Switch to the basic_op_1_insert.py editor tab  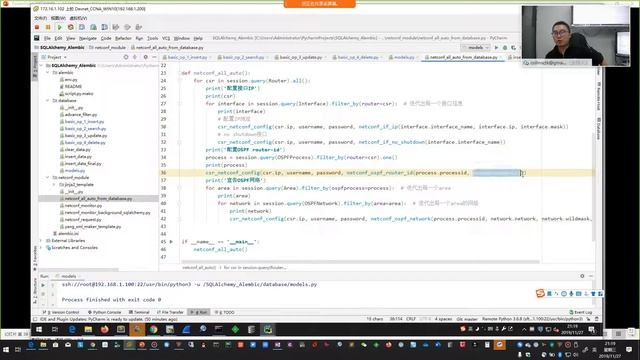(187, 58)
